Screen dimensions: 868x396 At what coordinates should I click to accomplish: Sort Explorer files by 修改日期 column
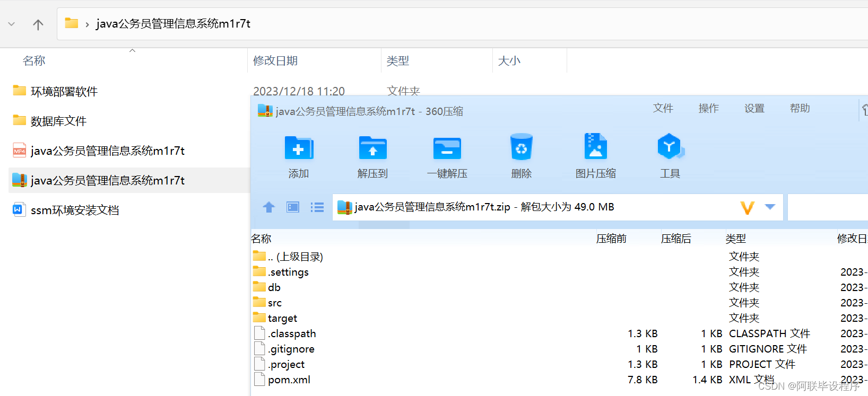(x=275, y=61)
